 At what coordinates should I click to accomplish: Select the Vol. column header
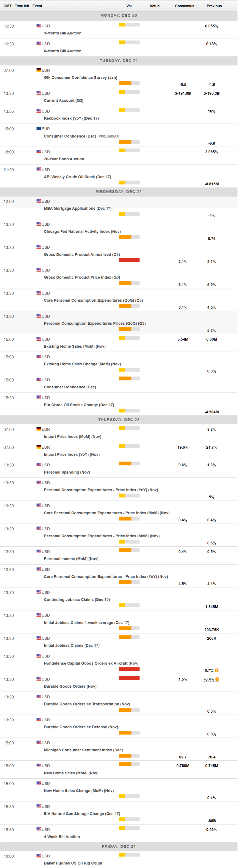(x=129, y=6)
